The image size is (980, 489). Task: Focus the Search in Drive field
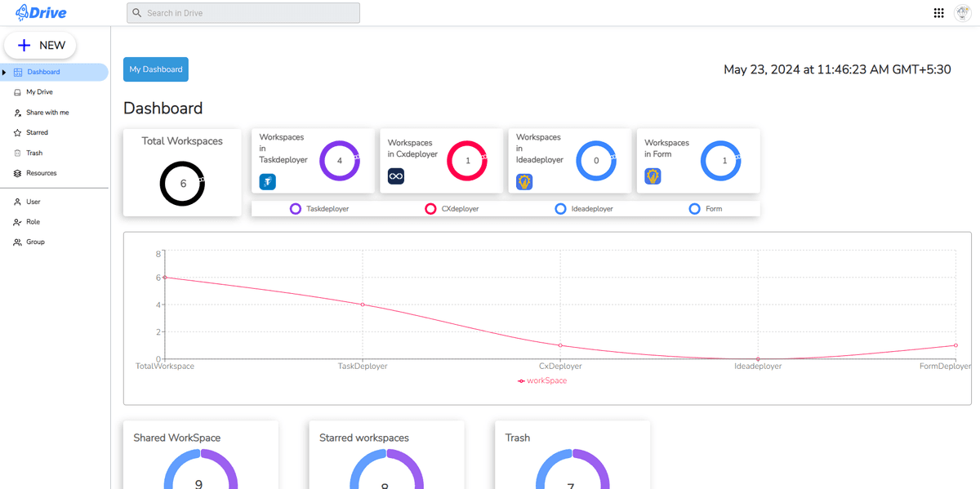click(x=243, y=13)
